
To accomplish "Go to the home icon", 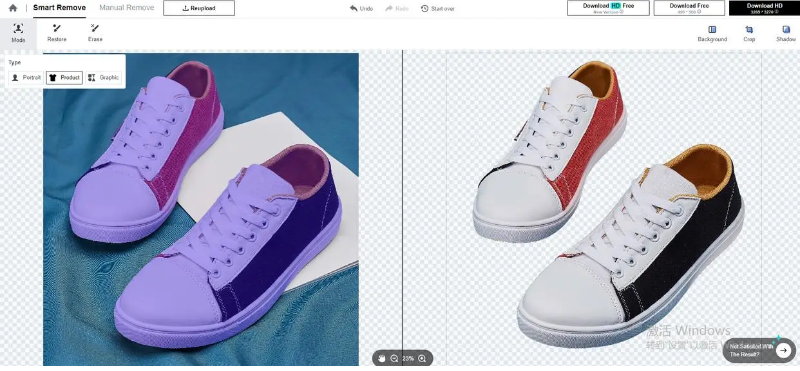I will tap(13, 8).
